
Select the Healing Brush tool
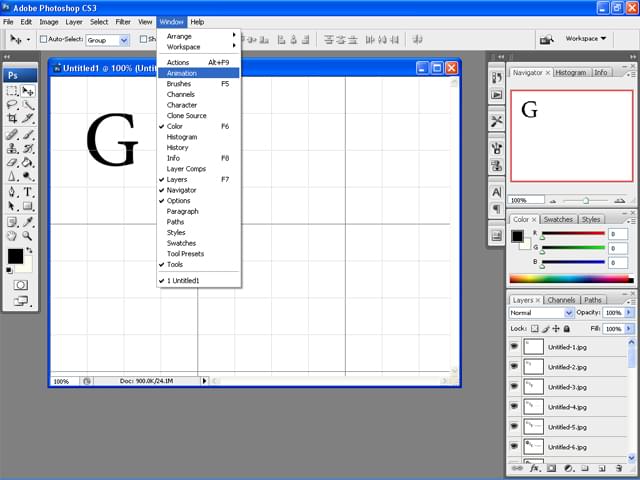[x=12, y=134]
